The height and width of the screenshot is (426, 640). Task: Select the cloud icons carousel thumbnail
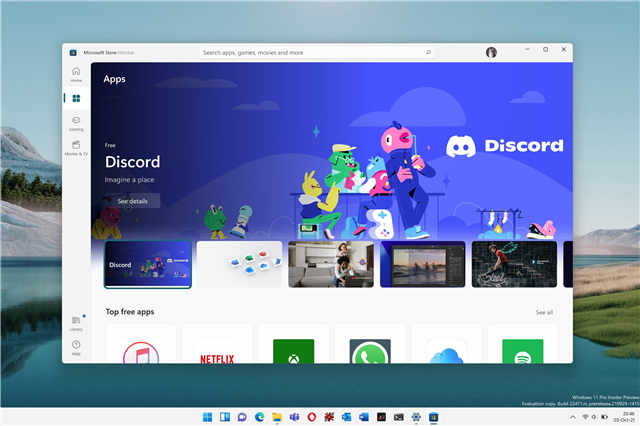240,264
